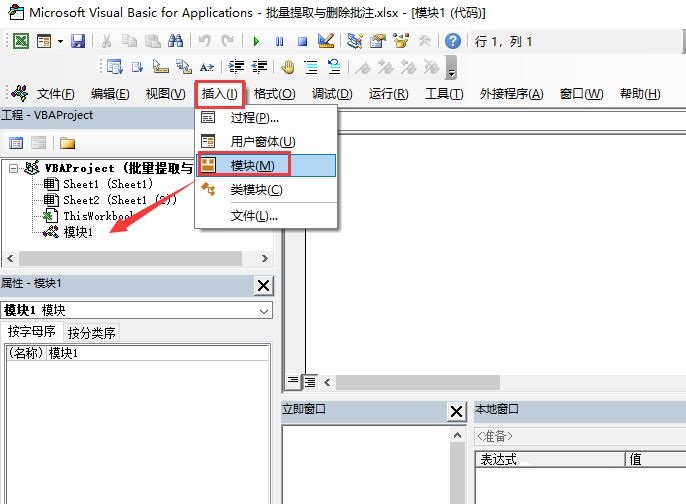Open the 文件(F) menu

tap(56, 94)
